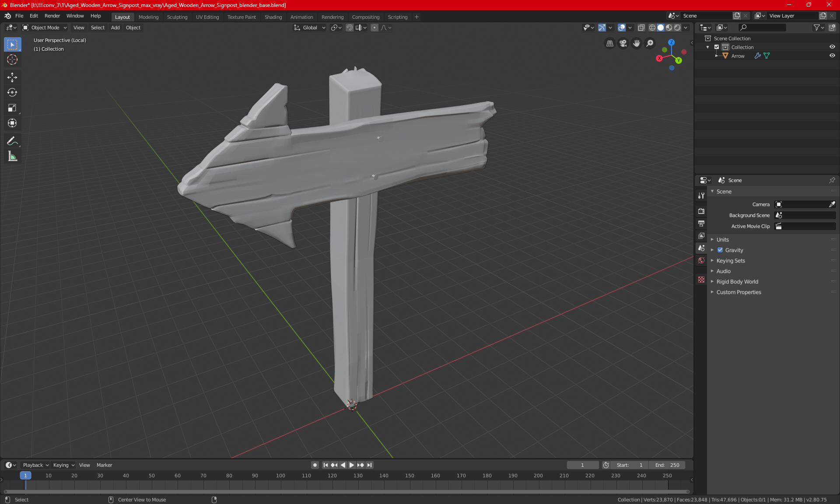840x504 pixels.
Task: Play the animation forward
Action: tap(352, 465)
